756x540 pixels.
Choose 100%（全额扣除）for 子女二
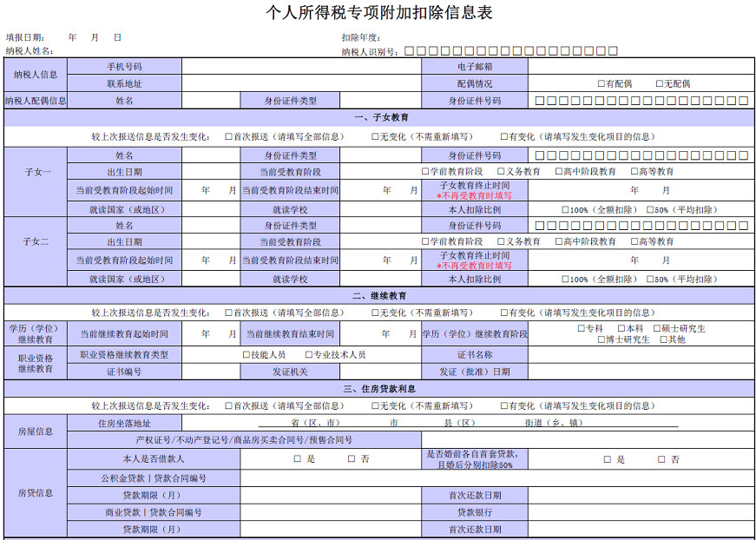point(566,280)
